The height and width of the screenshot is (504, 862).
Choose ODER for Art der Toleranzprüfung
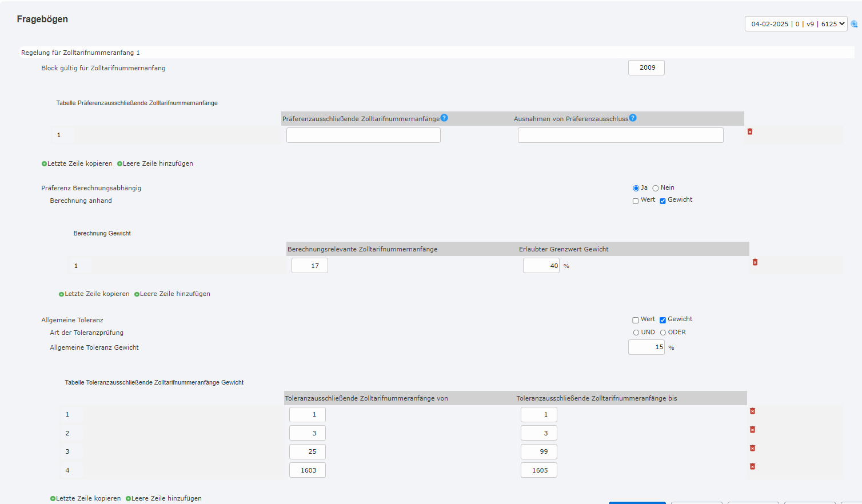[663, 333]
